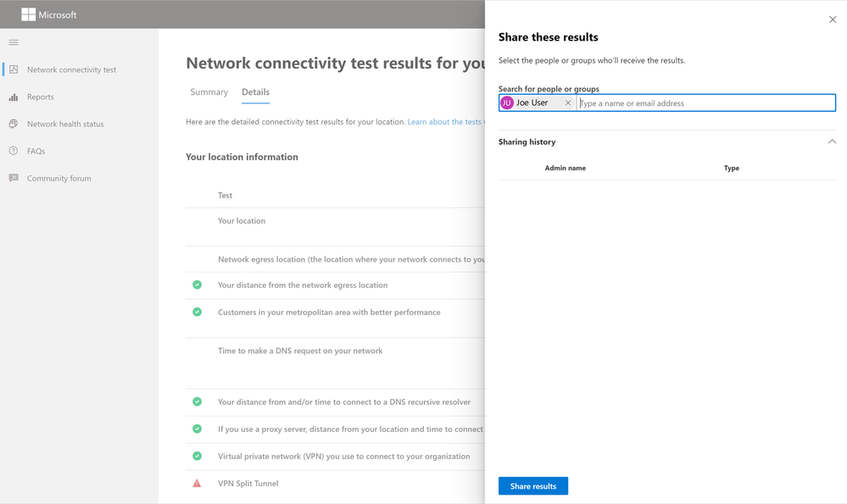Image resolution: width=847 pixels, height=504 pixels.
Task: Select the Network health status globe icon
Action: (x=14, y=125)
